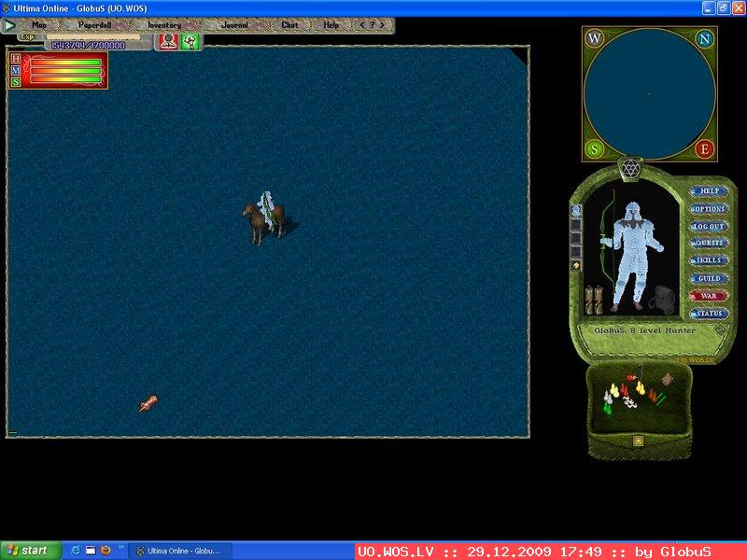Viewport: 747px width, 560px height.
Task: Click the health status bar
Action: (x=65, y=63)
